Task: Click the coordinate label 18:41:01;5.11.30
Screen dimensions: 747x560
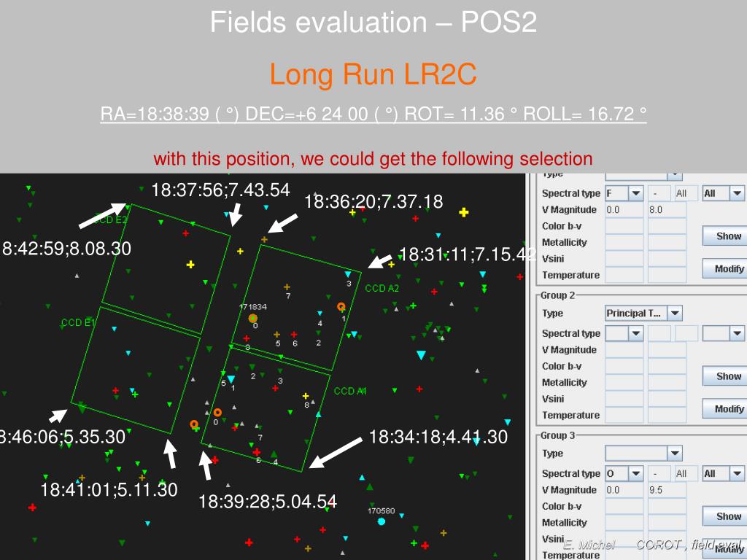Action: coord(109,489)
